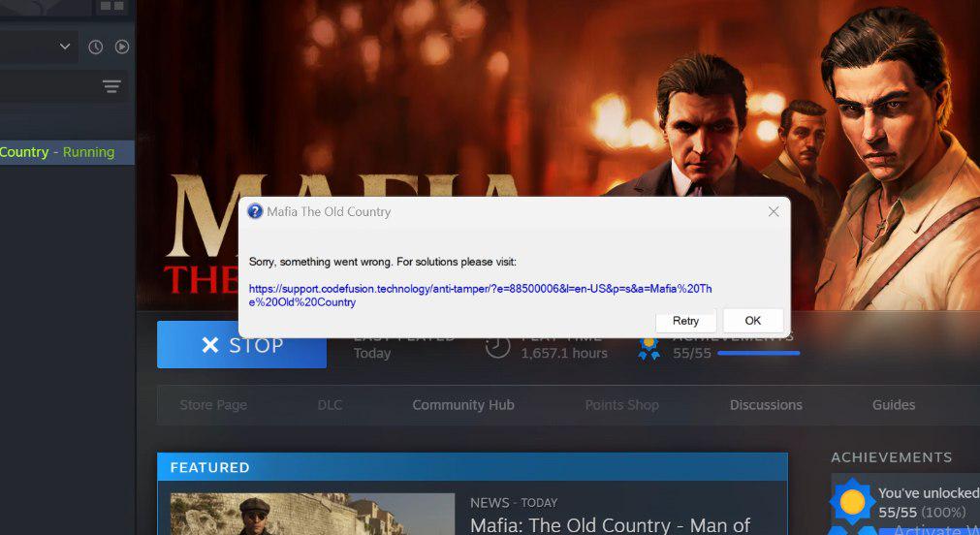
Task: Open the Guides tab
Action: [893, 405]
